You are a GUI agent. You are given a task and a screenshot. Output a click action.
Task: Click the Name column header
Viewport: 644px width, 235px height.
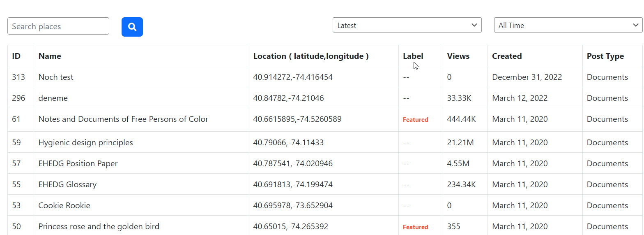[50, 56]
